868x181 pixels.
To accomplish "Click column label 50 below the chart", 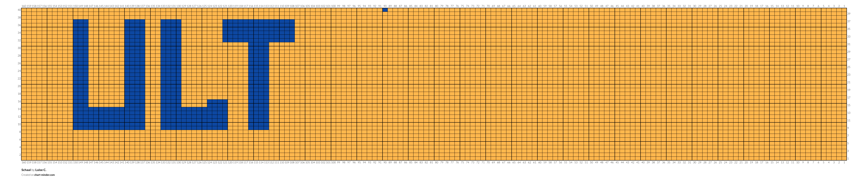I will coord(591,163).
